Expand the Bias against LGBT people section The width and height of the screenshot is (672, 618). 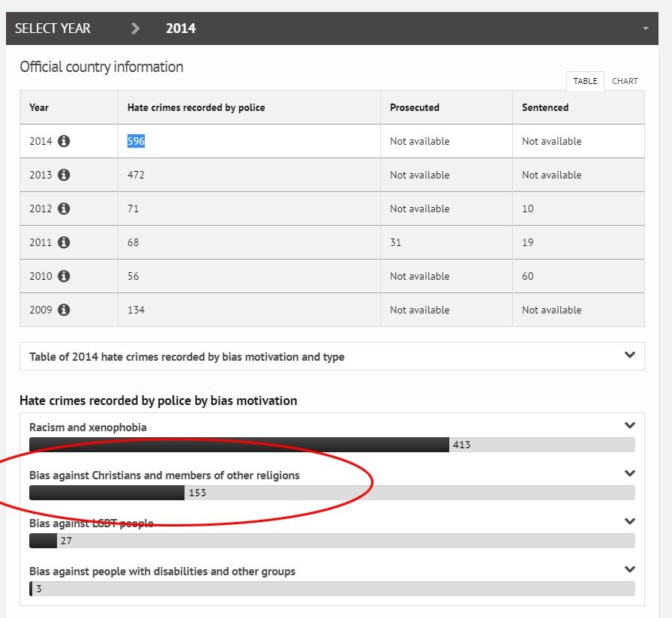pos(629,521)
